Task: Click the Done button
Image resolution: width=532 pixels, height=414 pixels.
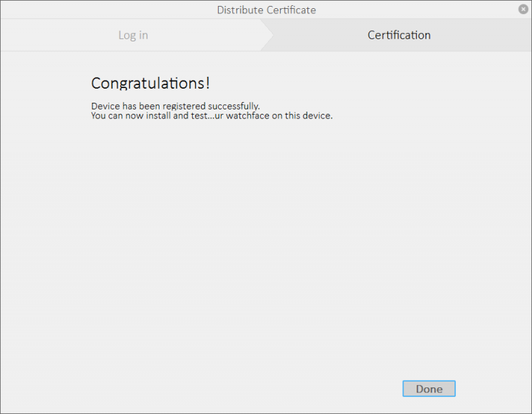Action: (429, 389)
